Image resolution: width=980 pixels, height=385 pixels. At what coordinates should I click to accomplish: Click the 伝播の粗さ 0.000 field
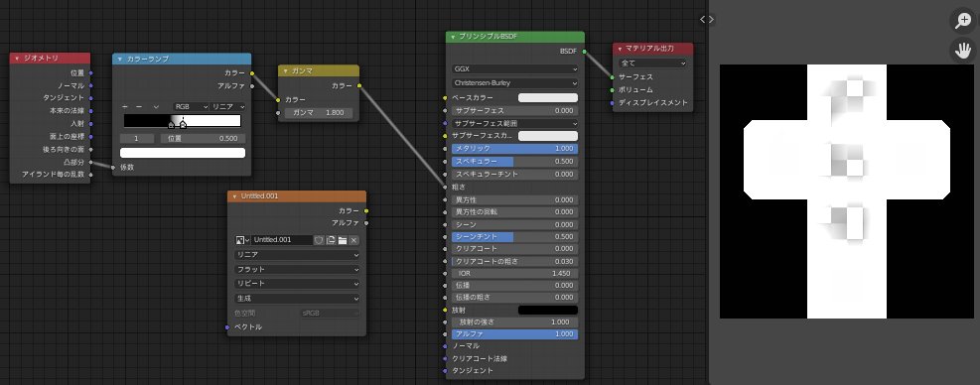click(x=515, y=298)
